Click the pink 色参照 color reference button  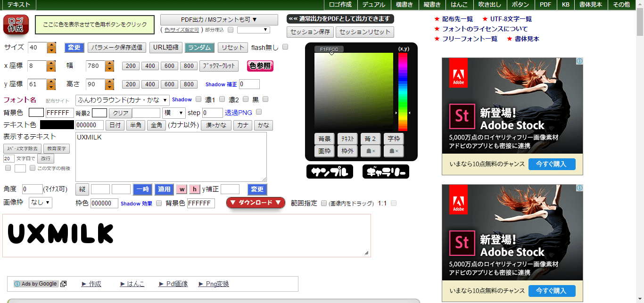[x=260, y=66]
